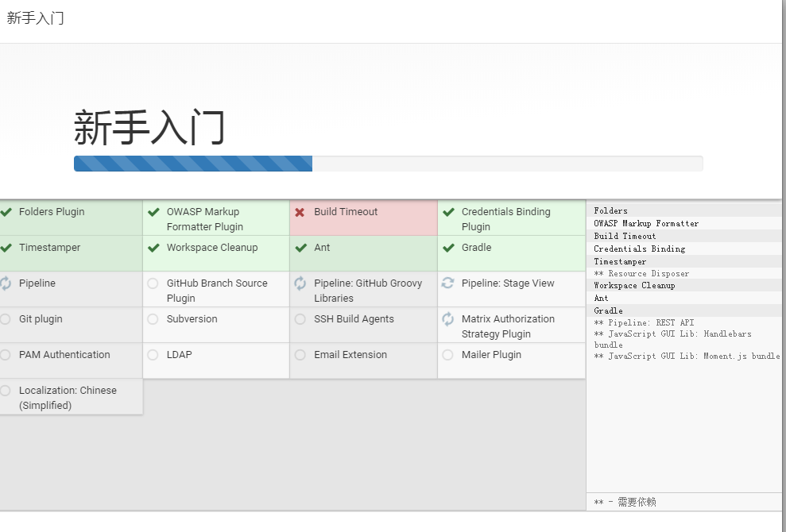Click the checkmark icon for Workspace Cleanup

tap(153, 248)
